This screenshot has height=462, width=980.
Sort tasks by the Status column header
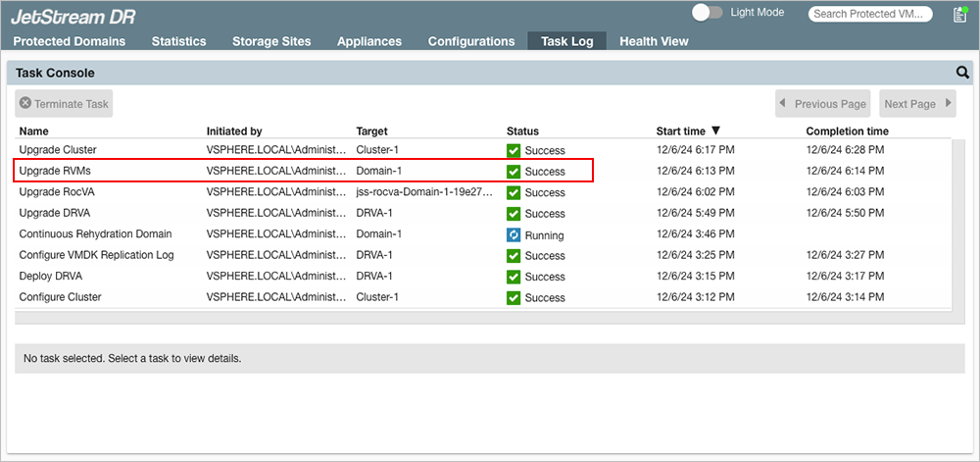point(522,130)
